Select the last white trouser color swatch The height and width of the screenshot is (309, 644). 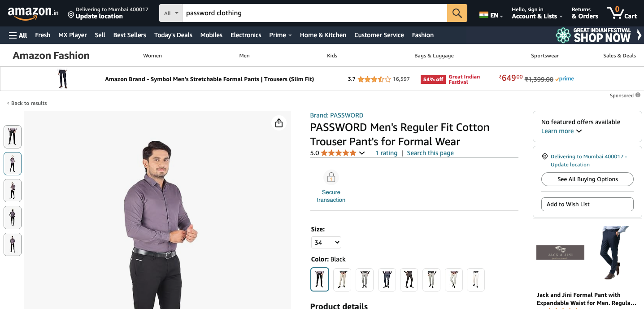(x=476, y=279)
